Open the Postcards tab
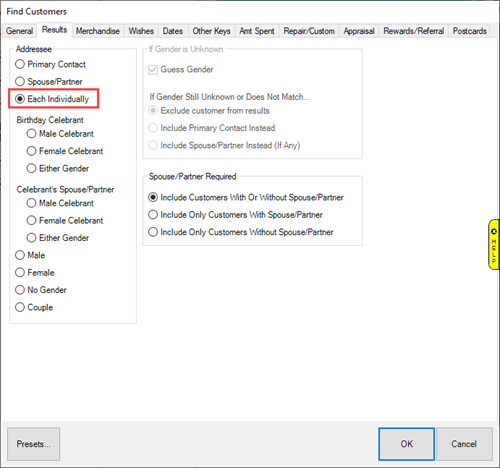 469,31
